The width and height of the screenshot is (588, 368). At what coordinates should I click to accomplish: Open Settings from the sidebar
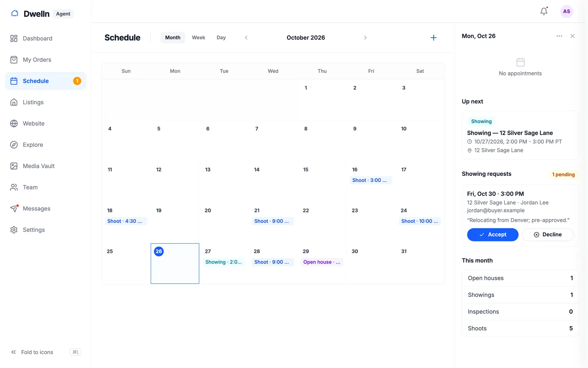pos(46,230)
